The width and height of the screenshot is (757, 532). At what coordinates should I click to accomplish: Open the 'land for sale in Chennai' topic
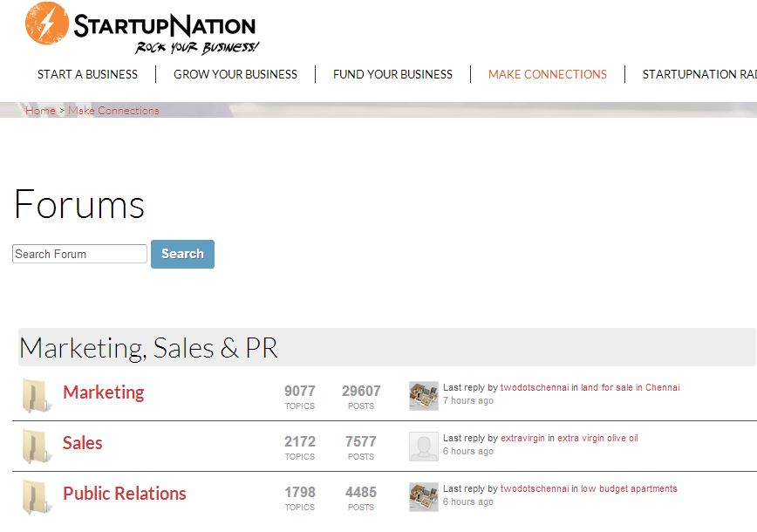[x=630, y=388]
